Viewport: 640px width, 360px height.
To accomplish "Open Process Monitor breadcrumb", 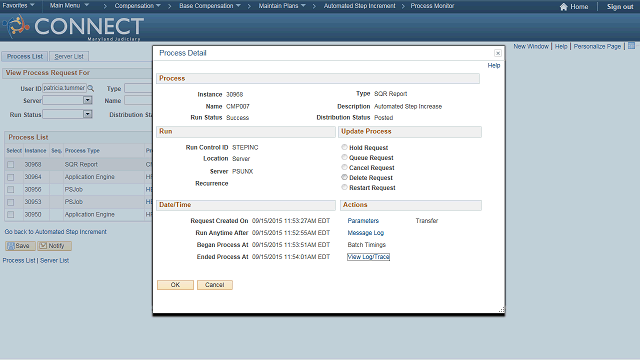I will pos(432,6).
